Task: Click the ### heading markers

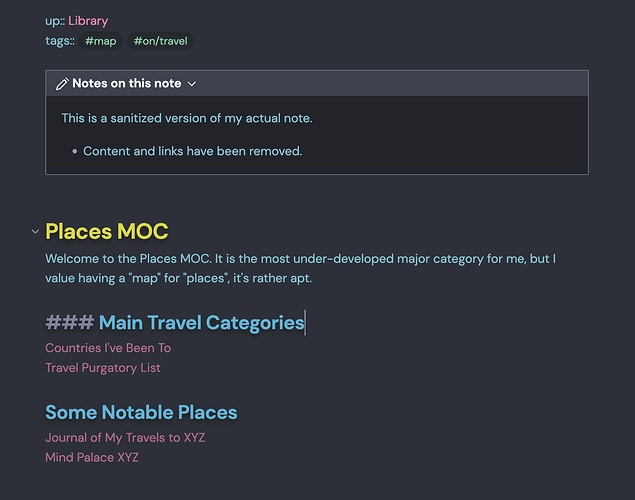Action: [x=70, y=323]
